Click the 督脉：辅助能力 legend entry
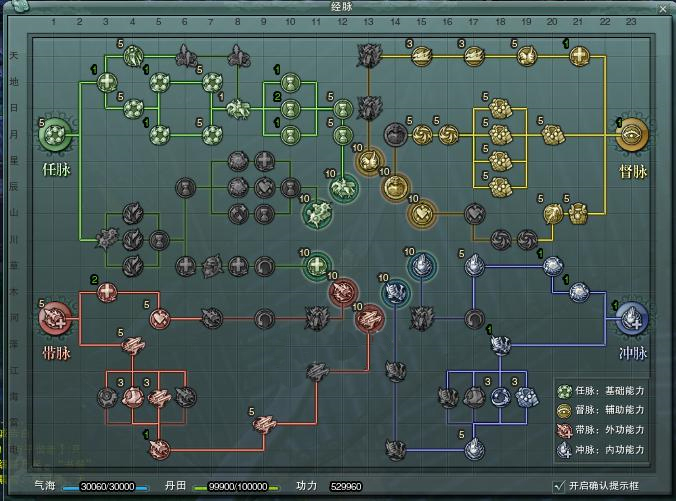Viewport: 676px width, 501px height. tap(600, 411)
